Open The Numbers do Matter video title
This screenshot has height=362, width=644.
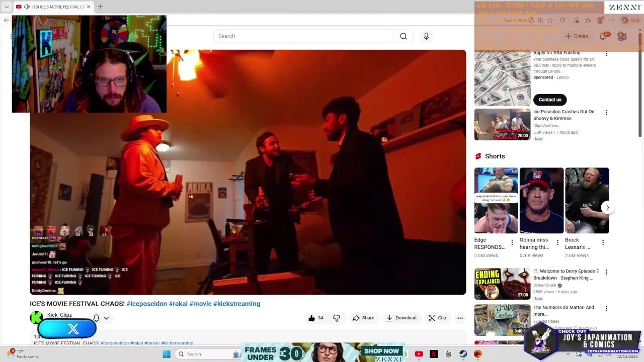[563, 311]
